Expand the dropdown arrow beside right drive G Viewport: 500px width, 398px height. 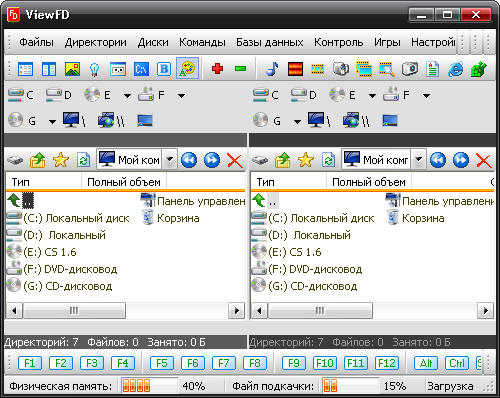click(x=297, y=121)
